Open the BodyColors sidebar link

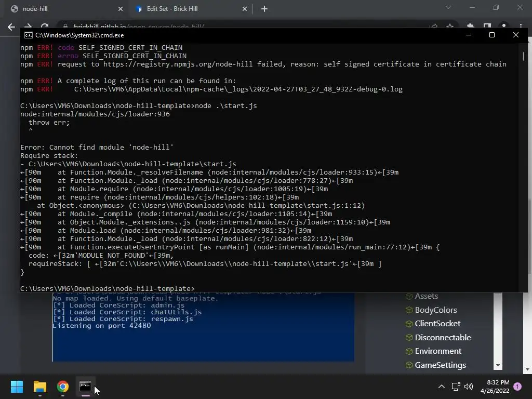click(436, 310)
